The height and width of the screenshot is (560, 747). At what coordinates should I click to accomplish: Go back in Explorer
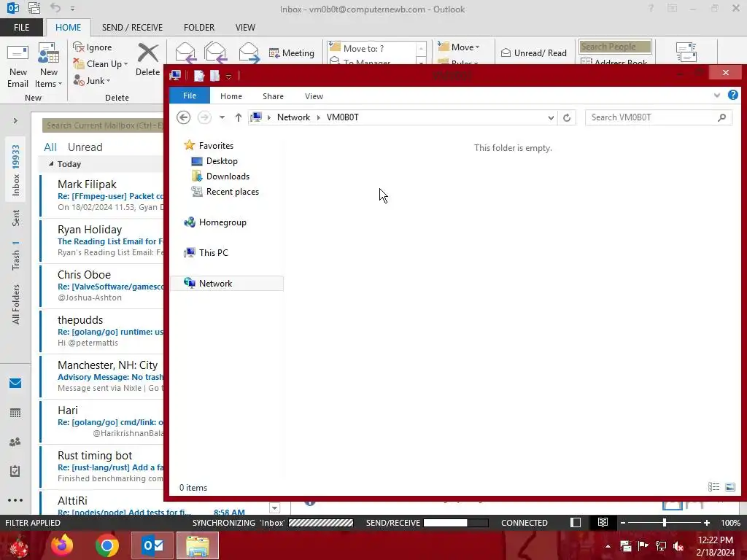tap(183, 117)
